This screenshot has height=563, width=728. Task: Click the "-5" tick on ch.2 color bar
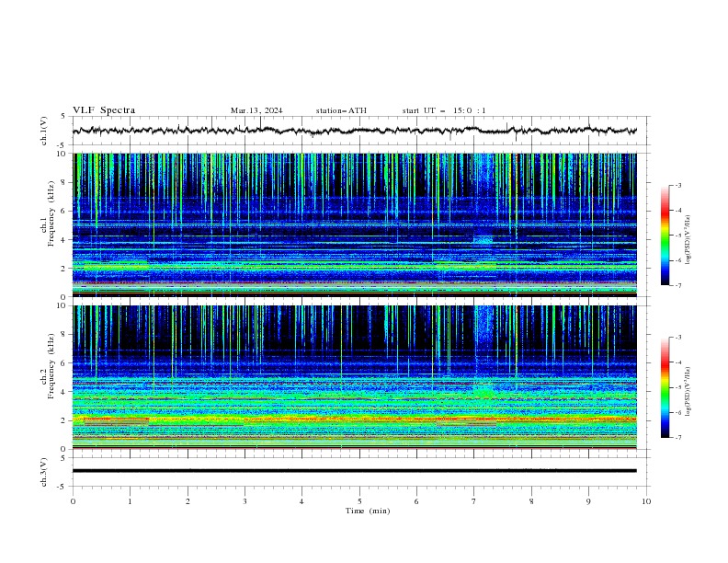point(678,387)
